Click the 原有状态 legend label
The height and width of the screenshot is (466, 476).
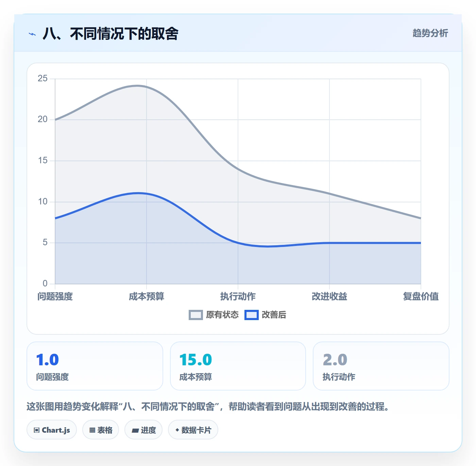point(222,315)
